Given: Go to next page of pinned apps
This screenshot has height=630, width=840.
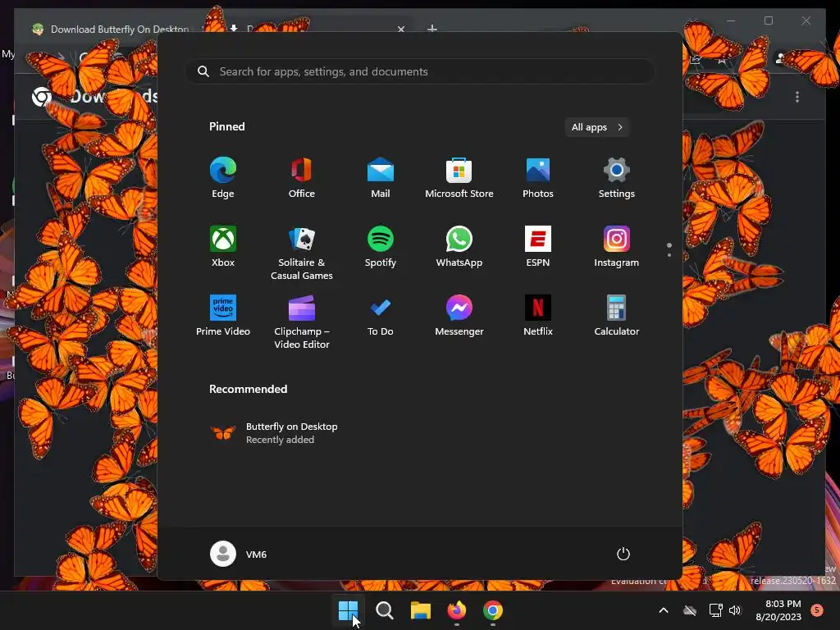Looking at the screenshot, I should coord(669,255).
